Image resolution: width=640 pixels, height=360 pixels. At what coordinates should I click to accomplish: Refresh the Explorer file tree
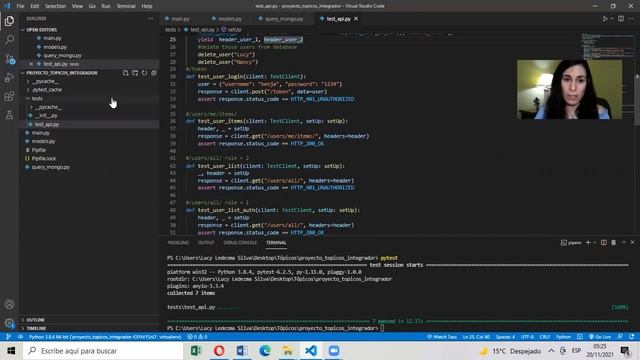tap(144, 73)
